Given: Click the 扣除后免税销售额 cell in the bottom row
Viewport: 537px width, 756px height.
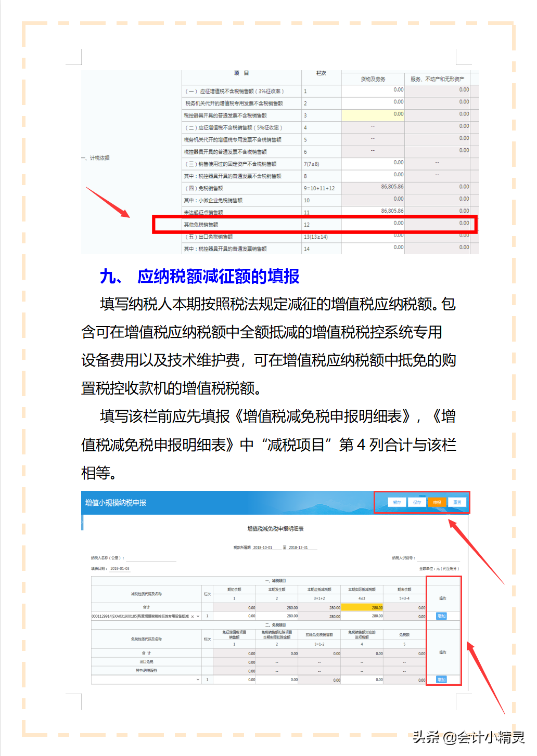Looking at the screenshot, I should (319, 680).
